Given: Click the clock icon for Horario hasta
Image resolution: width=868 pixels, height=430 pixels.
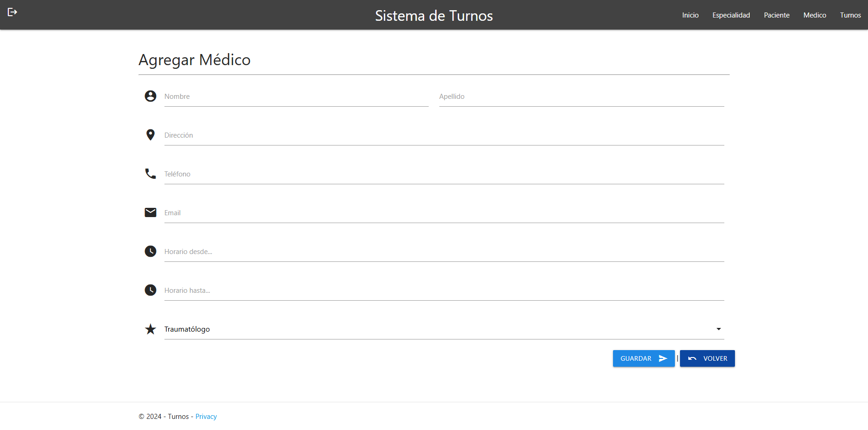Looking at the screenshot, I should (x=150, y=290).
